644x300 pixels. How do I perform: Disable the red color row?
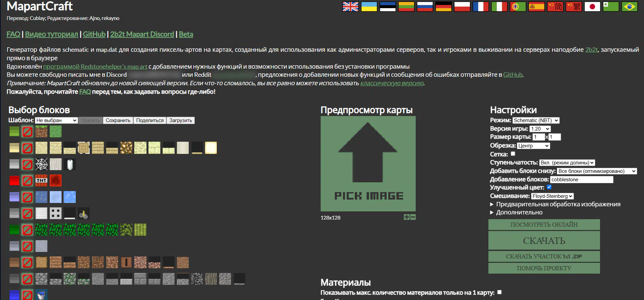(27, 181)
